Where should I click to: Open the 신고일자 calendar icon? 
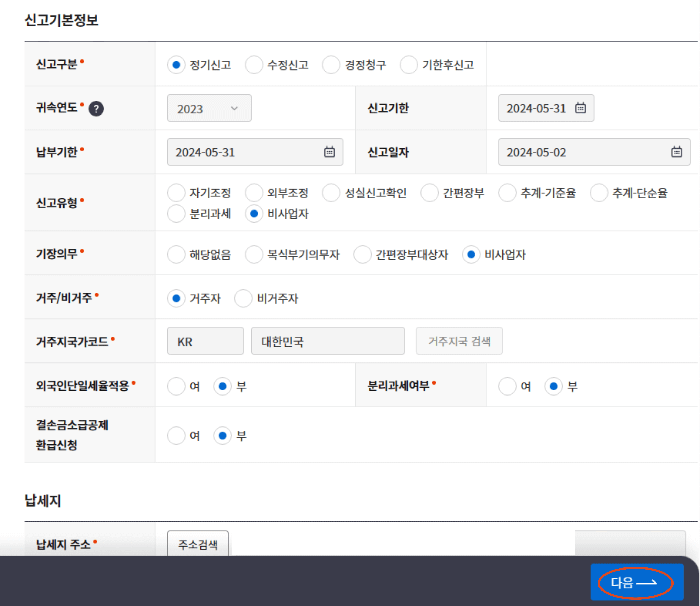676,152
